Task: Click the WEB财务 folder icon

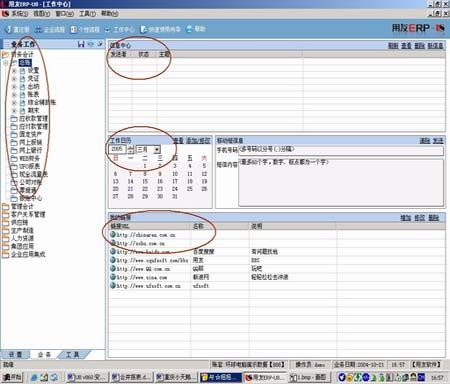Action: click(x=14, y=158)
